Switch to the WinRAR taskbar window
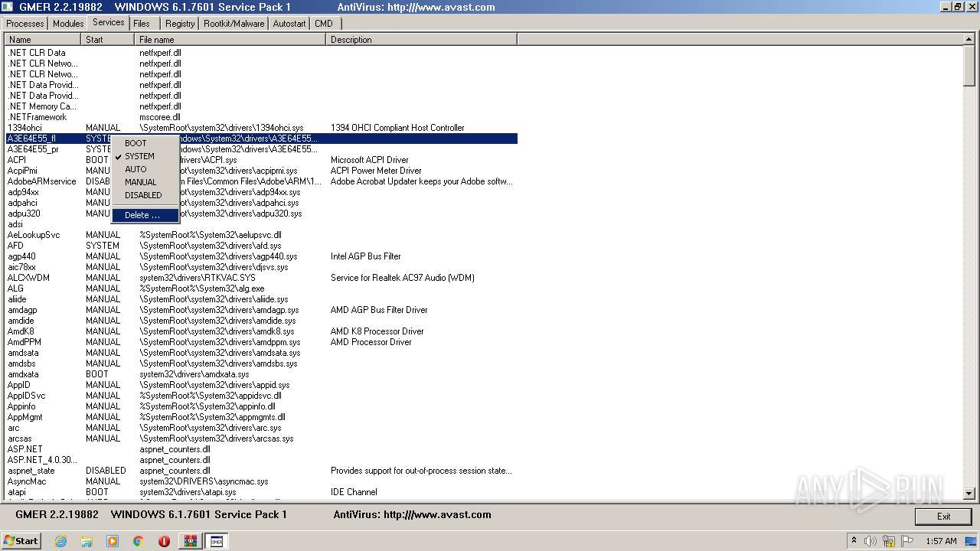This screenshot has width=980, height=551. tap(191, 541)
